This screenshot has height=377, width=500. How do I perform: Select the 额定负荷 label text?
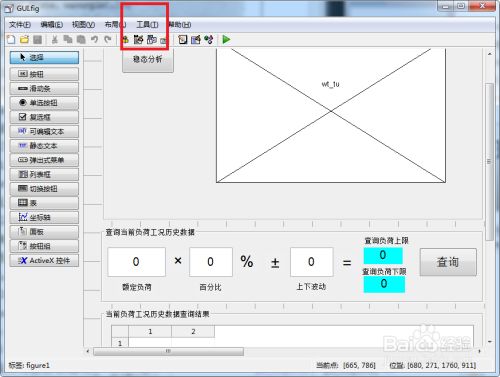[137, 287]
